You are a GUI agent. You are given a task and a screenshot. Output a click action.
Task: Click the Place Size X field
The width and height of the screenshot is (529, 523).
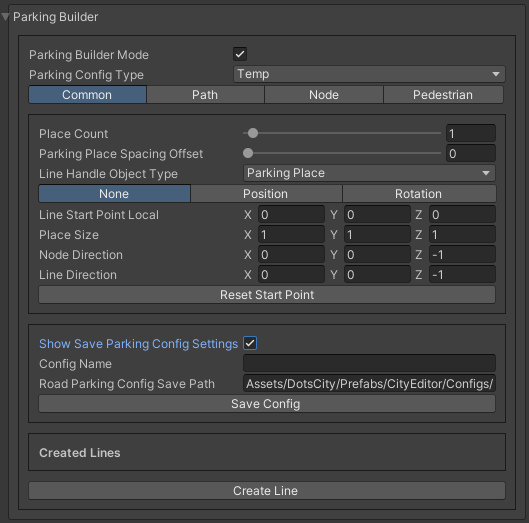[x=291, y=235]
